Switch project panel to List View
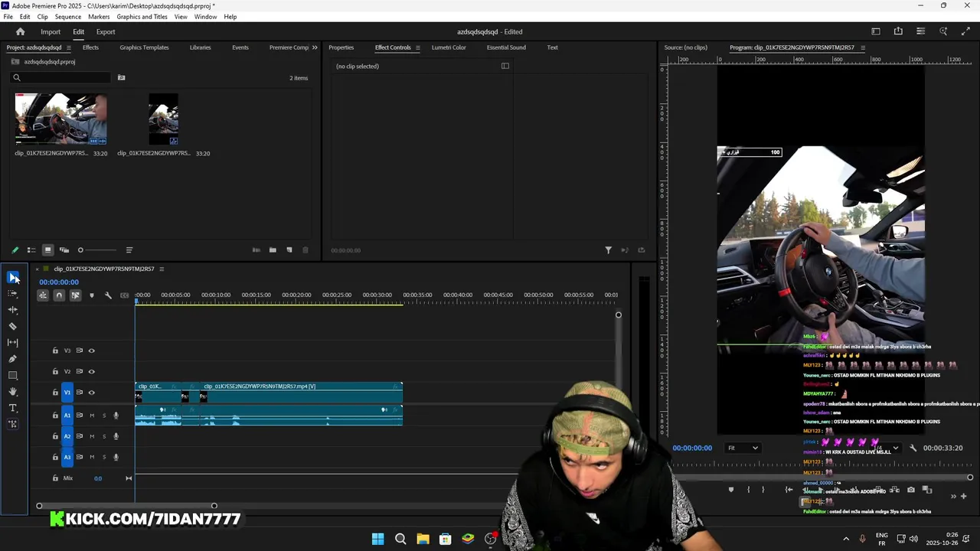This screenshot has height=551, width=980. click(x=31, y=250)
